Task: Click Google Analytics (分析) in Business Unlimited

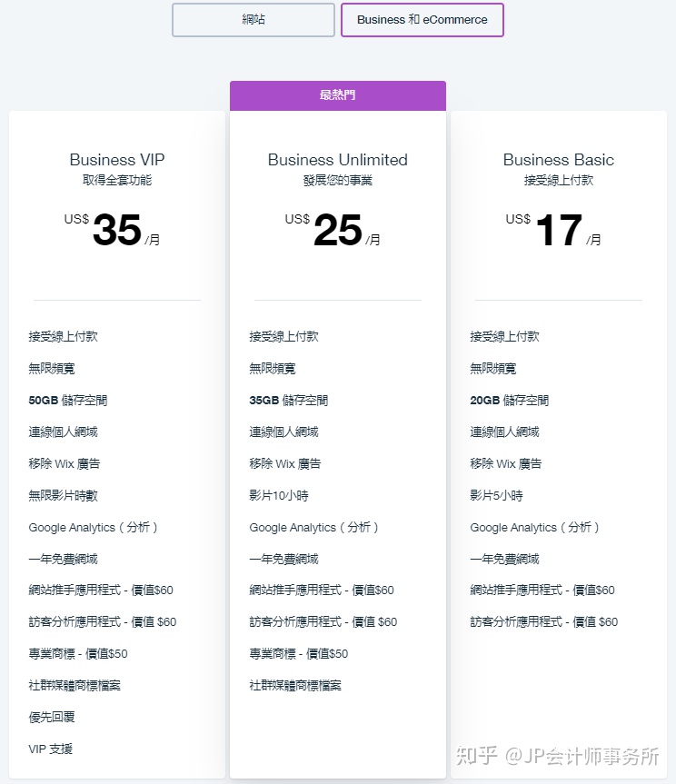Action: click(313, 528)
